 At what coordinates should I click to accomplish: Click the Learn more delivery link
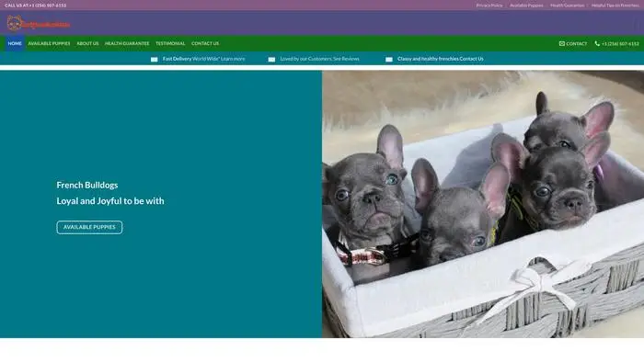[233, 59]
